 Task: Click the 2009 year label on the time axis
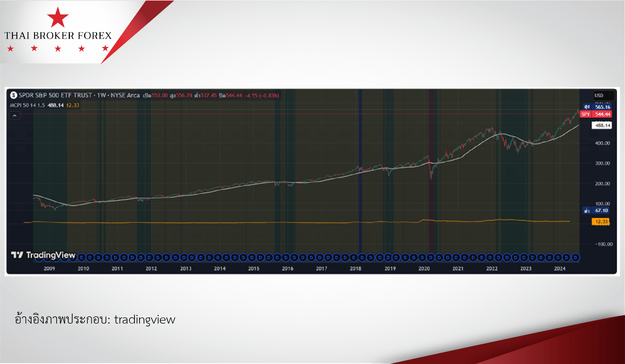(49, 268)
